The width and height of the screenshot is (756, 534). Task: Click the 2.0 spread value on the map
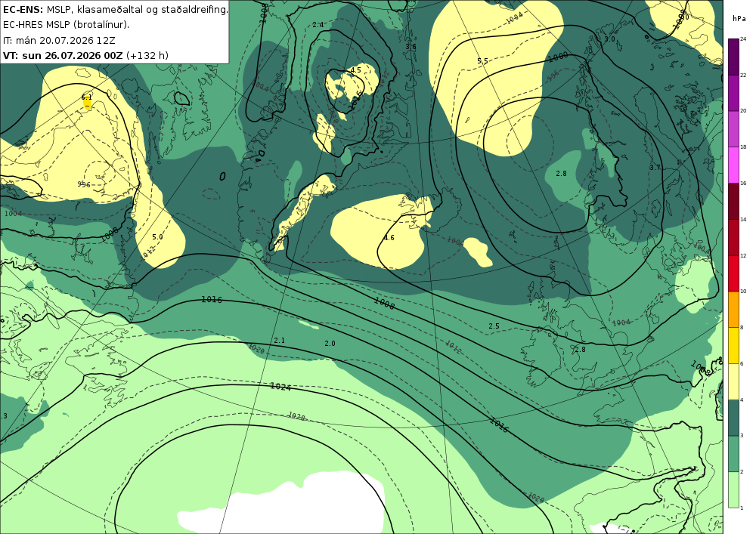[x=330, y=344]
